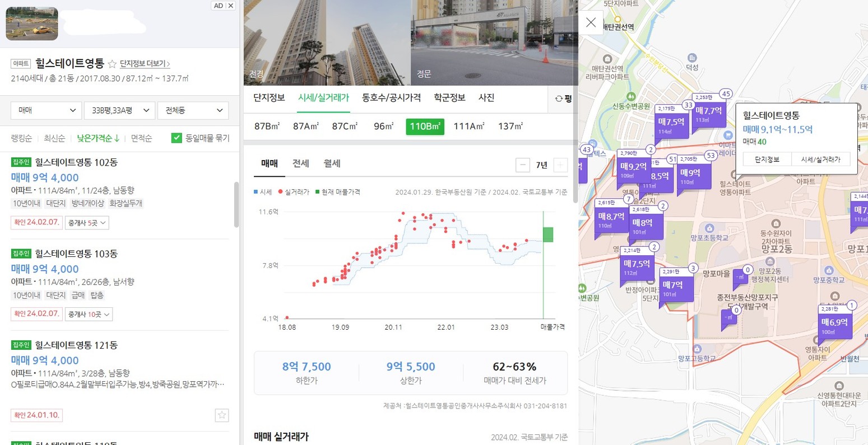Image resolution: width=868 pixels, height=445 pixels.
Task: Expand 중개사 10곳 on 103동 listing
Action: (89, 314)
